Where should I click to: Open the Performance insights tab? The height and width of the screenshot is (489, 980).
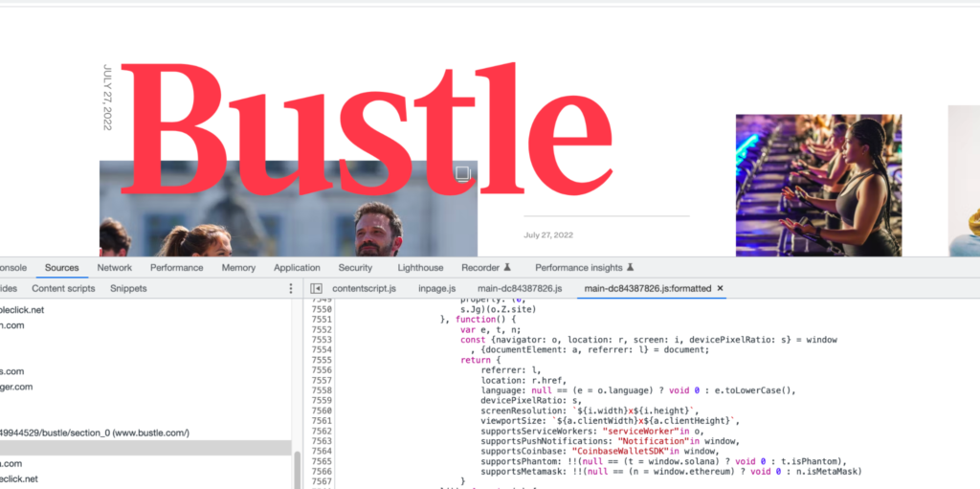(579, 268)
